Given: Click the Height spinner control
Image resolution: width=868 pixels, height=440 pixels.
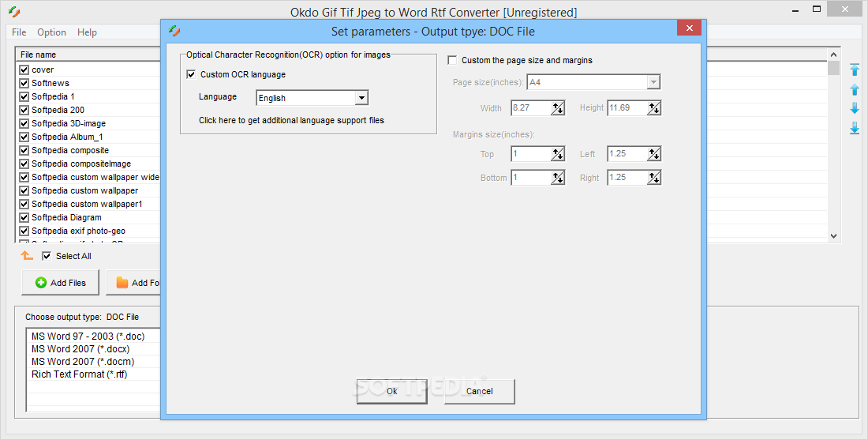Looking at the screenshot, I should pos(654,108).
